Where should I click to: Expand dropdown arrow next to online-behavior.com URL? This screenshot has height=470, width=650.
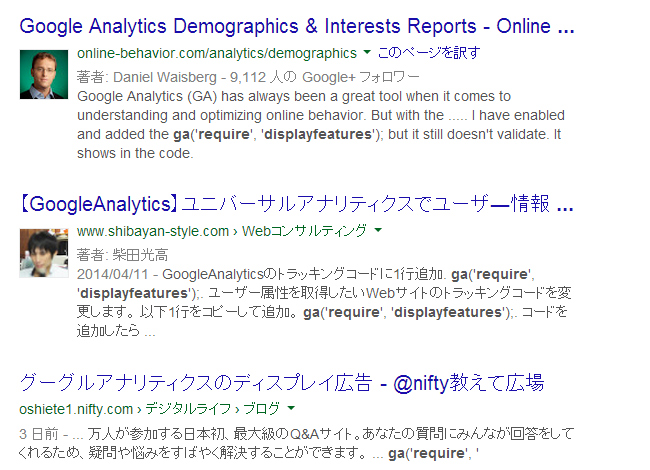point(367,52)
